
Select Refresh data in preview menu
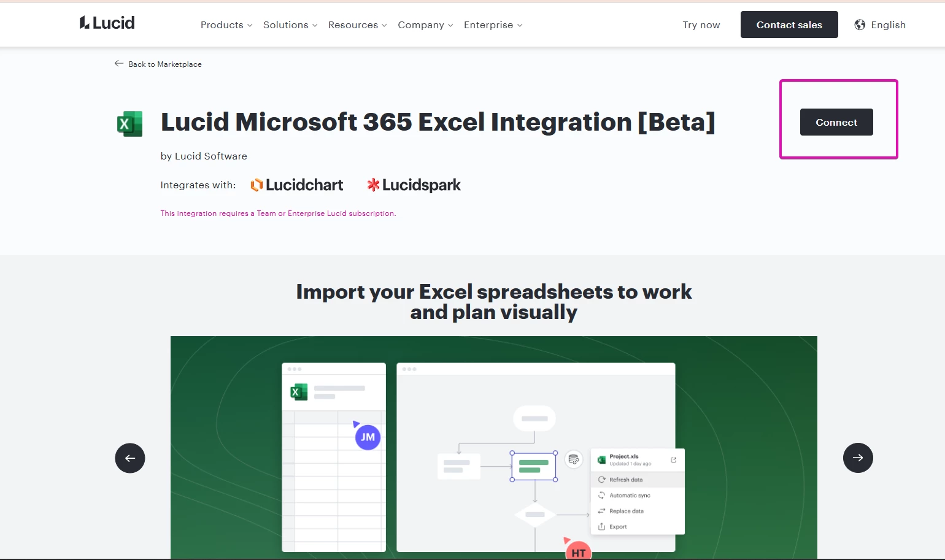638,480
